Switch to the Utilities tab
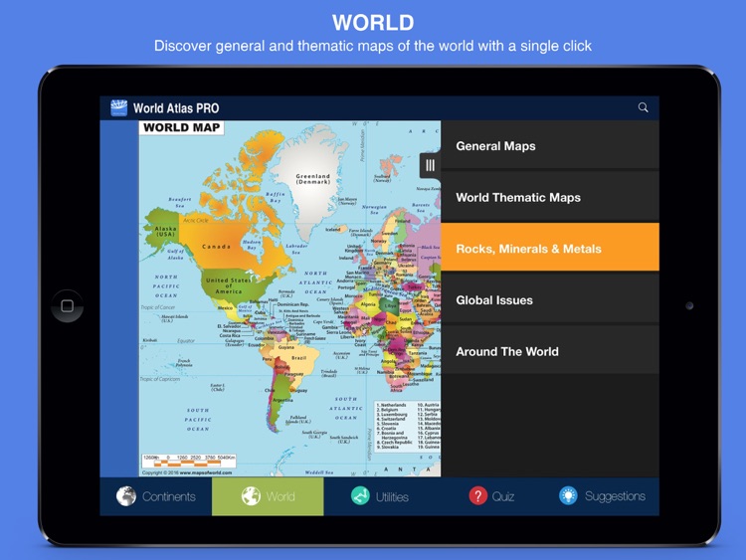746x560 pixels. tap(380, 496)
